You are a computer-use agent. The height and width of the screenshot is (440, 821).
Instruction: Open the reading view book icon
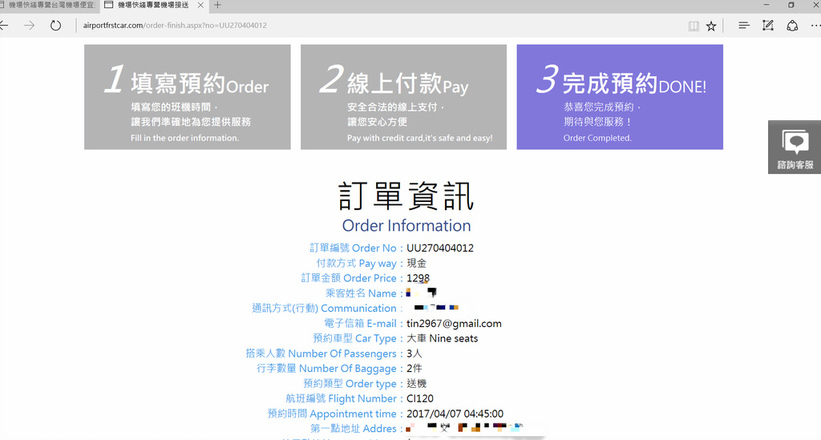click(687, 26)
